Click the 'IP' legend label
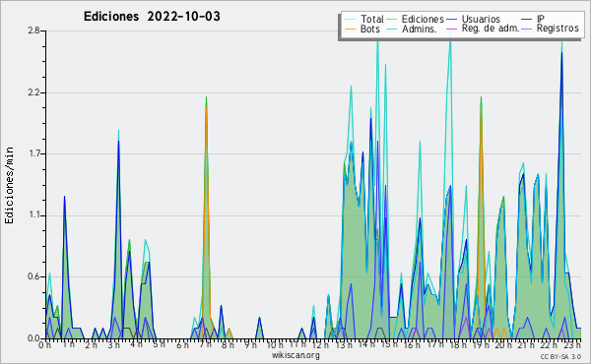 point(541,19)
